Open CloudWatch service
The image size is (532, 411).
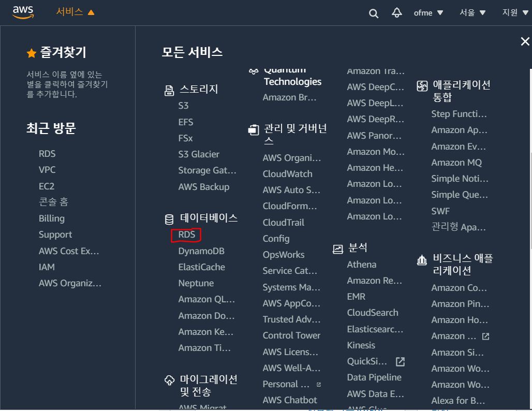[287, 174]
